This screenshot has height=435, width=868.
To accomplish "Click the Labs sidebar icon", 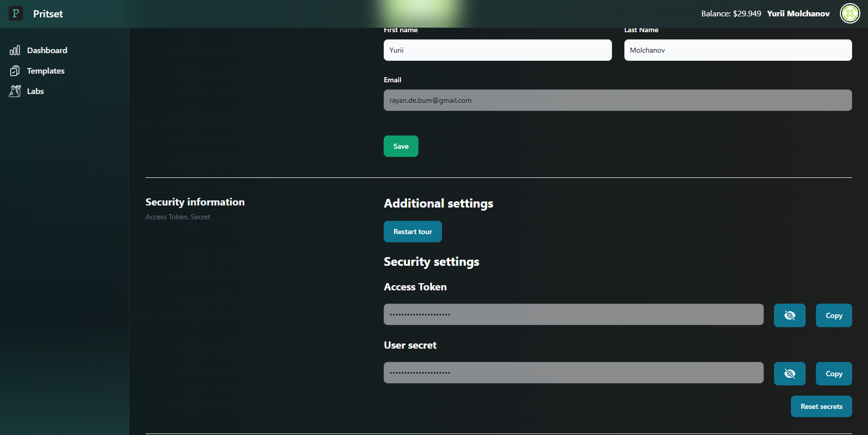I will tap(15, 91).
